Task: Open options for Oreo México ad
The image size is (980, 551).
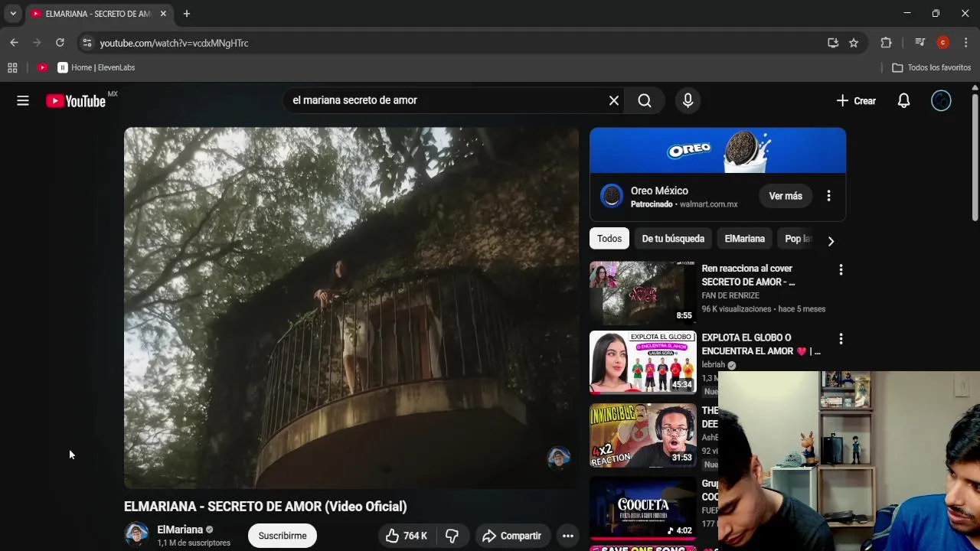Action: pyautogui.click(x=828, y=196)
